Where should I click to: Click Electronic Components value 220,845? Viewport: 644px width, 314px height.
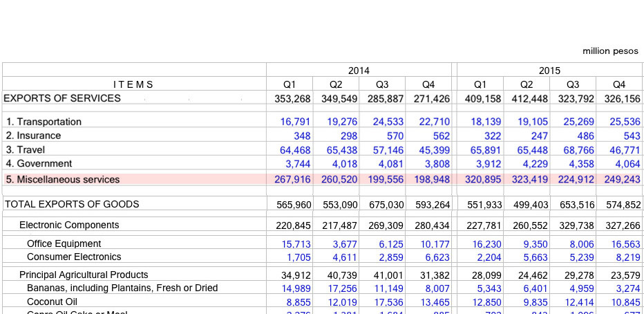[x=293, y=225]
